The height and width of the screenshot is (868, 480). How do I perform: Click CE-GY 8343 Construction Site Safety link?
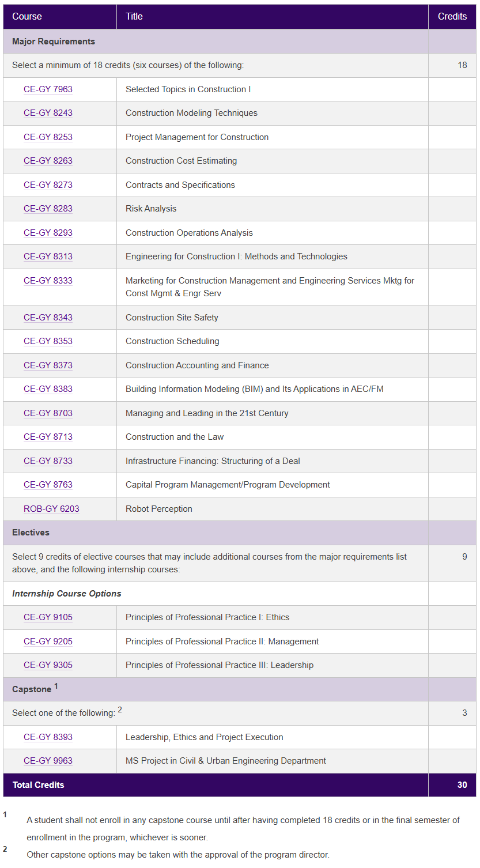coord(48,318)
